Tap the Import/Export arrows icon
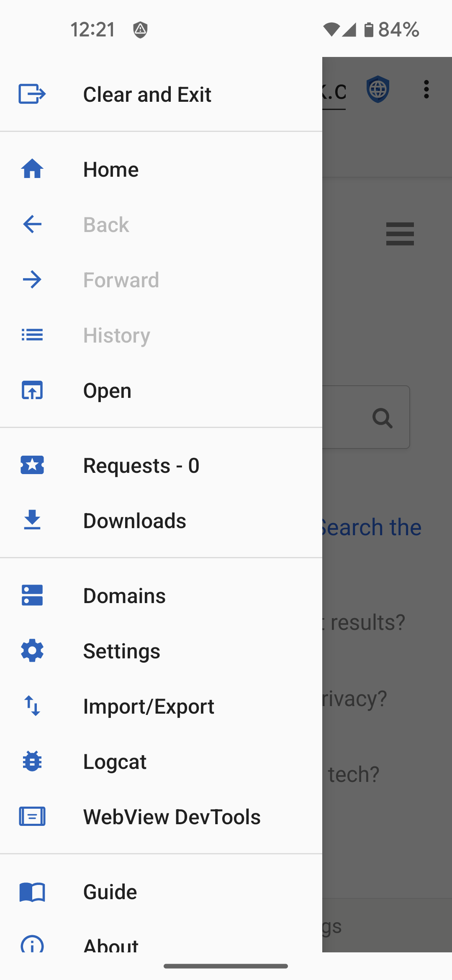452x980 pixels. (x=32, y=706)
